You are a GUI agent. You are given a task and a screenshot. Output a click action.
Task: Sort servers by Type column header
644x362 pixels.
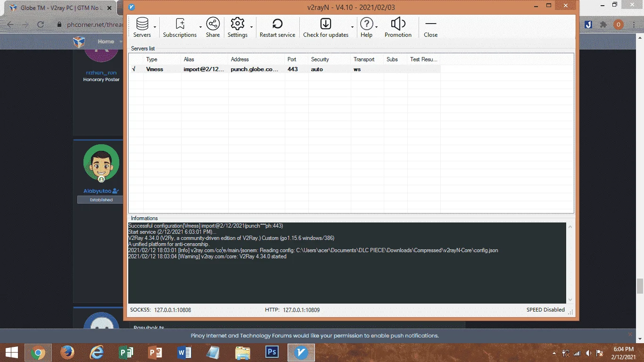(x=162, y=59)
